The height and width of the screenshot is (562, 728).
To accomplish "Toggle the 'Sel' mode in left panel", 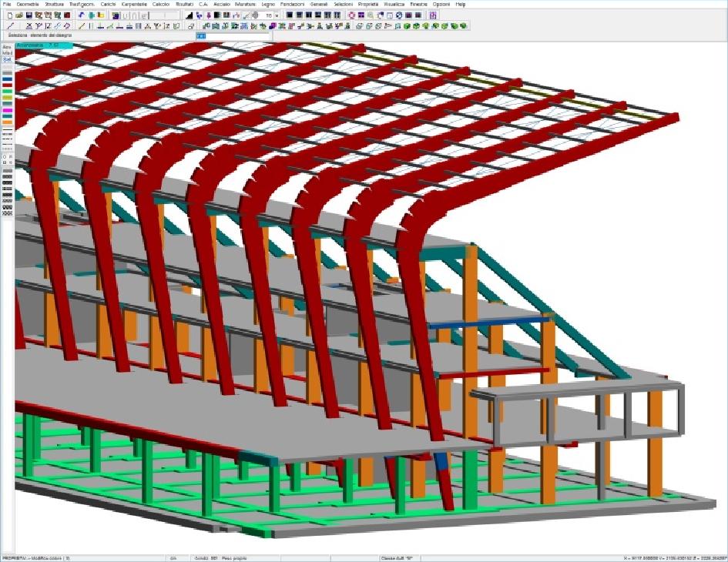I will pos(7,59).
